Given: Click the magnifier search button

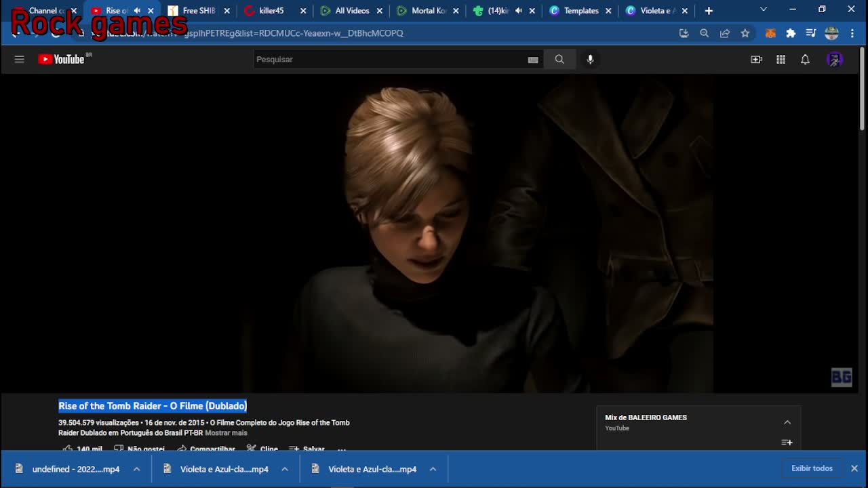Looking at the screenshot, I should (559, 60).
